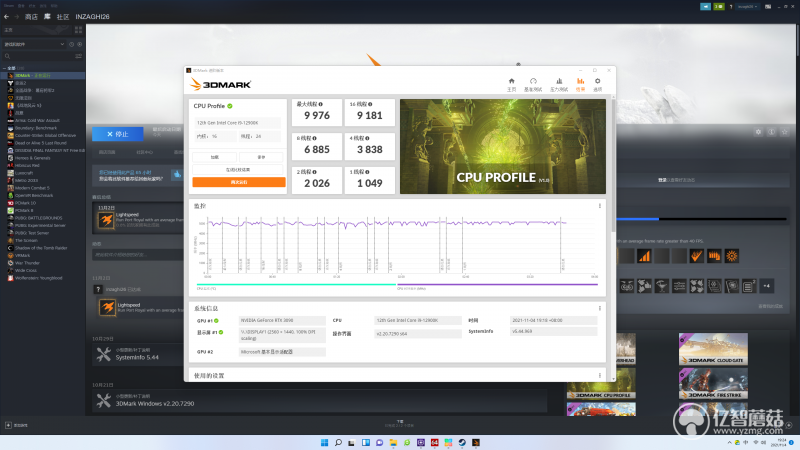Screen dimensions: 800x450
Task: Go back in Steam navigation
Action: point(6,17)
